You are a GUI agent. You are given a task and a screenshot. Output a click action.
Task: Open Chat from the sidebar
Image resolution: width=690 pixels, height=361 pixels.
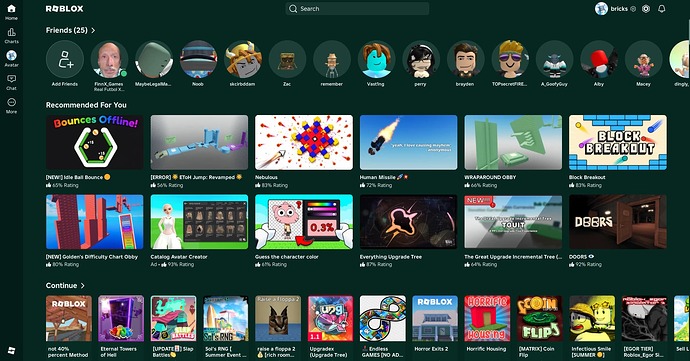pos(11,82)
